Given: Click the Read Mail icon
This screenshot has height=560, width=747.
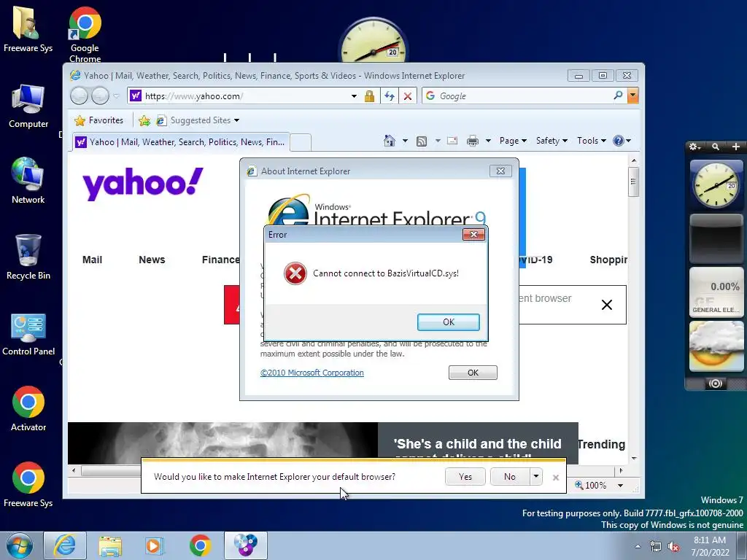Looking at the screenshot, I should 452,141.
